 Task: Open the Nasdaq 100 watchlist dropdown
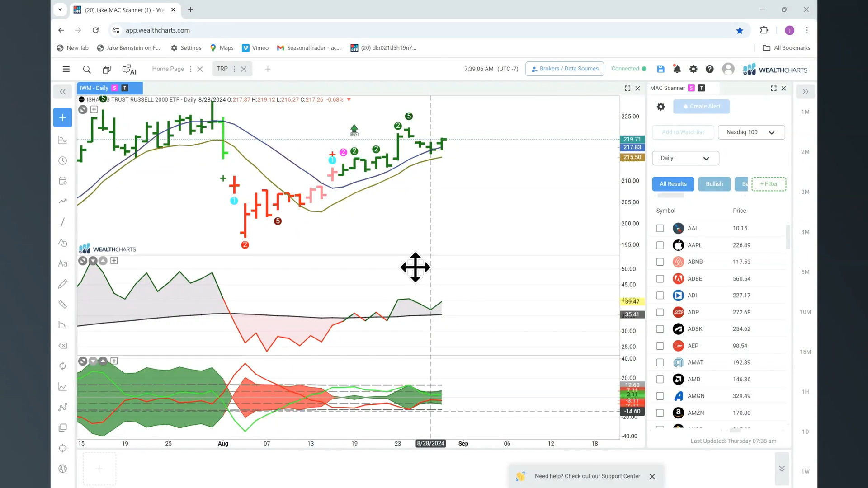point(751,132)
